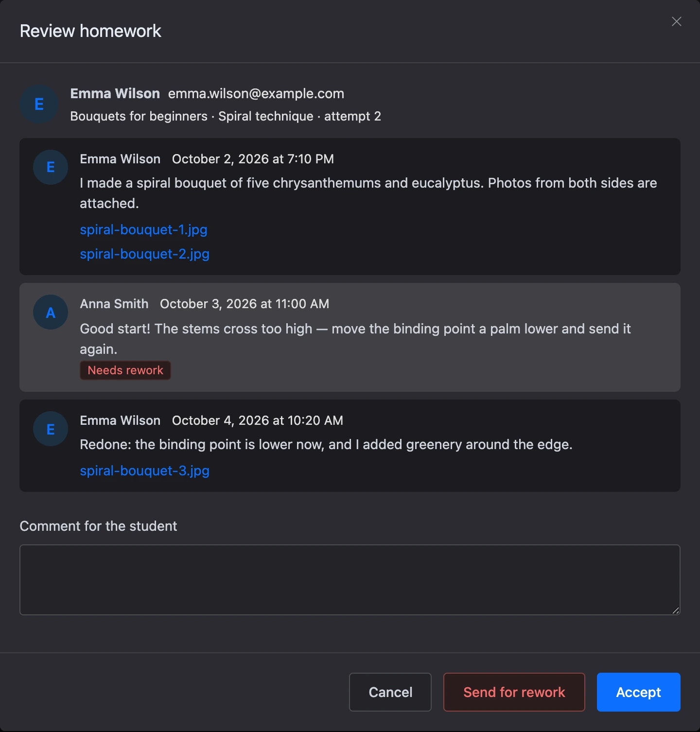This screenshot has height=732, width=700.
Task: Click the Review homework title
Action: point(90,31)
